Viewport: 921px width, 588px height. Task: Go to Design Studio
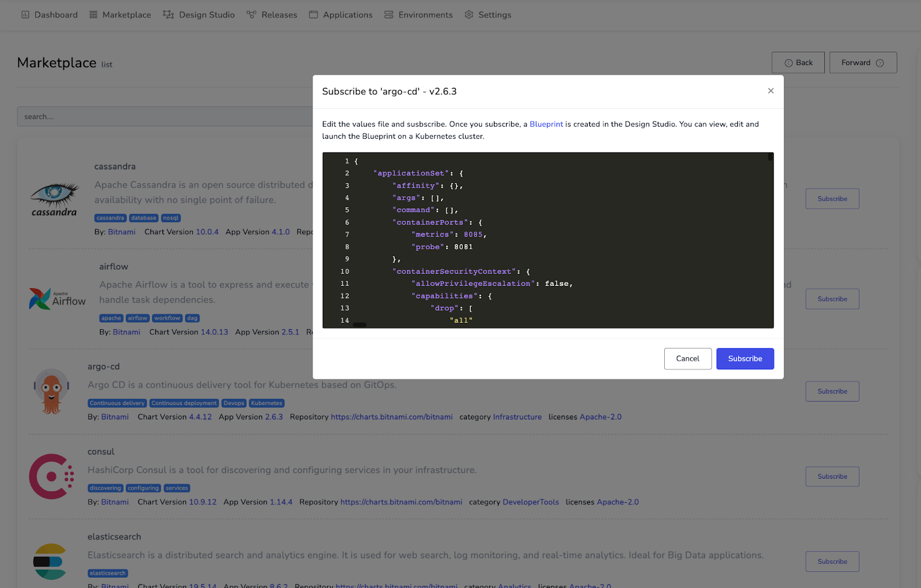tap(199, 14)
